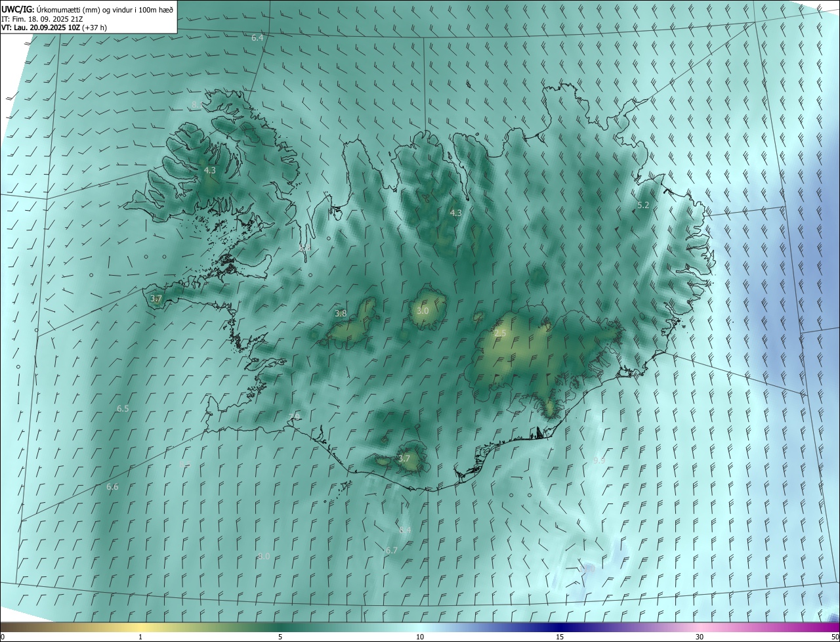The image size is (840, 642).
Task: Click the IT: Fim. 18. 09. 2025 21Z line
Action: click(x=42, y=18)
